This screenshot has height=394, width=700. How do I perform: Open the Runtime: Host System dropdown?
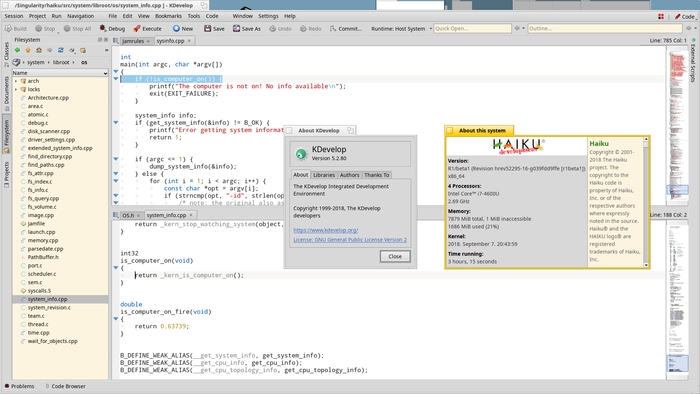[401, 29]
